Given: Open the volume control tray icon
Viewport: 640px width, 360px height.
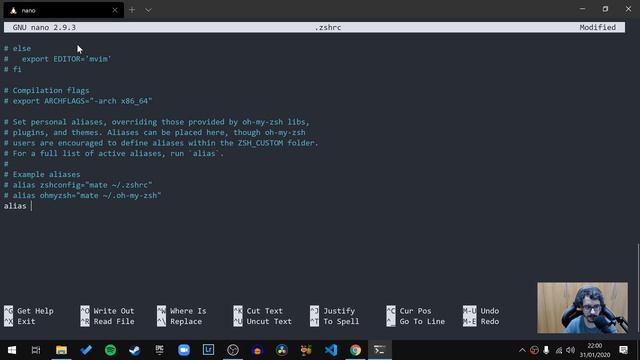Looking at the screenshot, I should [571, 350].
